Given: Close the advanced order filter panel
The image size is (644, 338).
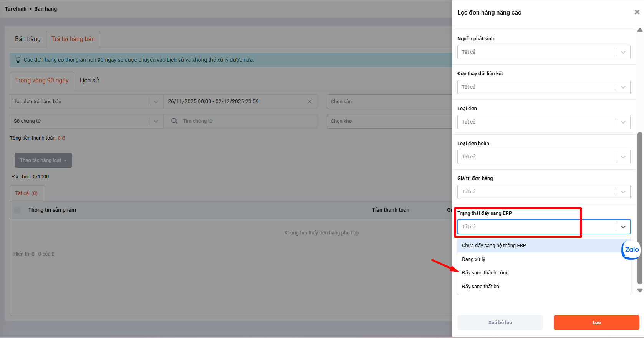Looking at the screenshot, I should coord(637,12).
